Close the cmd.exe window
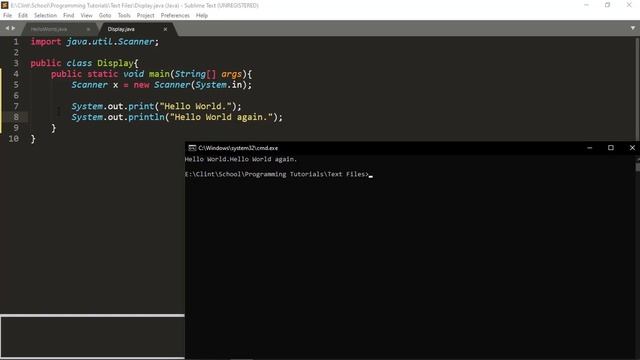640x360 pixels. click(x=632, y=148)
